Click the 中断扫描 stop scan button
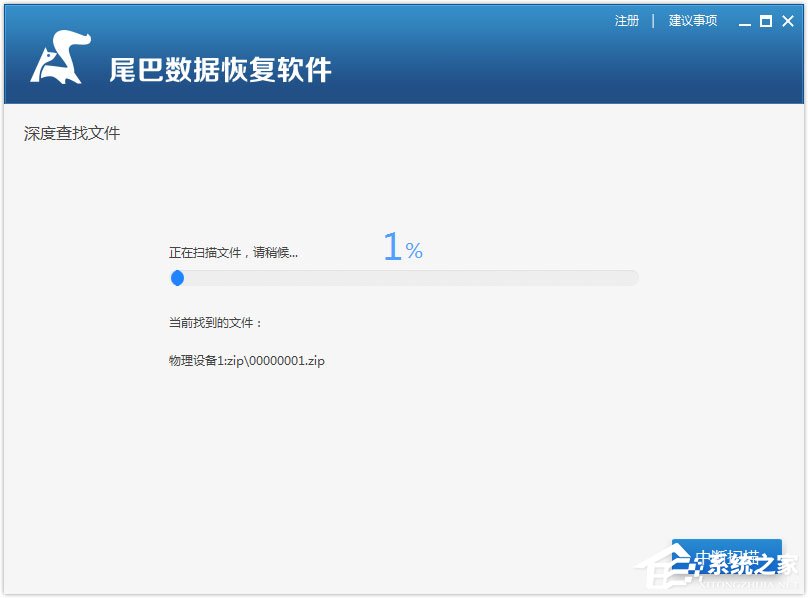The height and width of the screenshot is (598, 808). pos(727,557)
